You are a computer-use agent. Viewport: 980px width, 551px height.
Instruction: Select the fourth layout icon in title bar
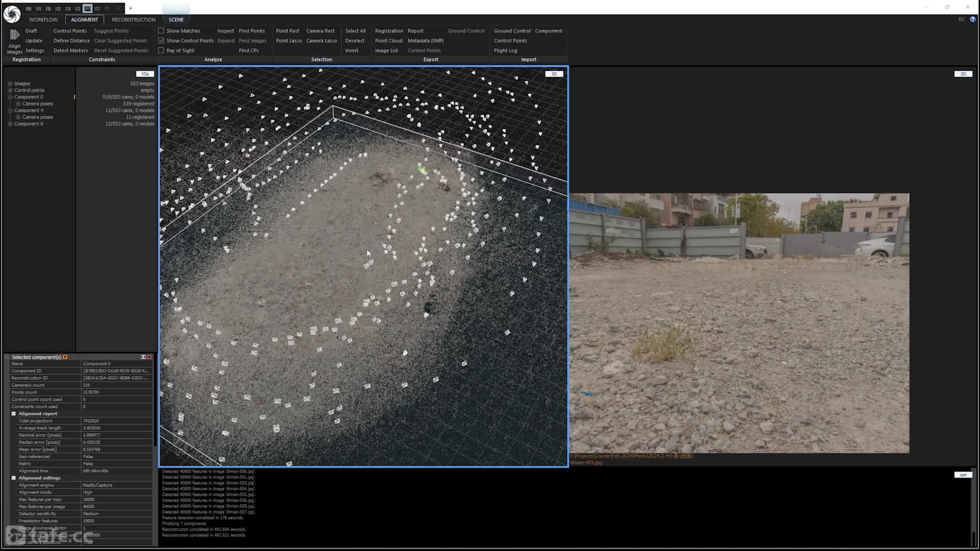tap(58, 9)
